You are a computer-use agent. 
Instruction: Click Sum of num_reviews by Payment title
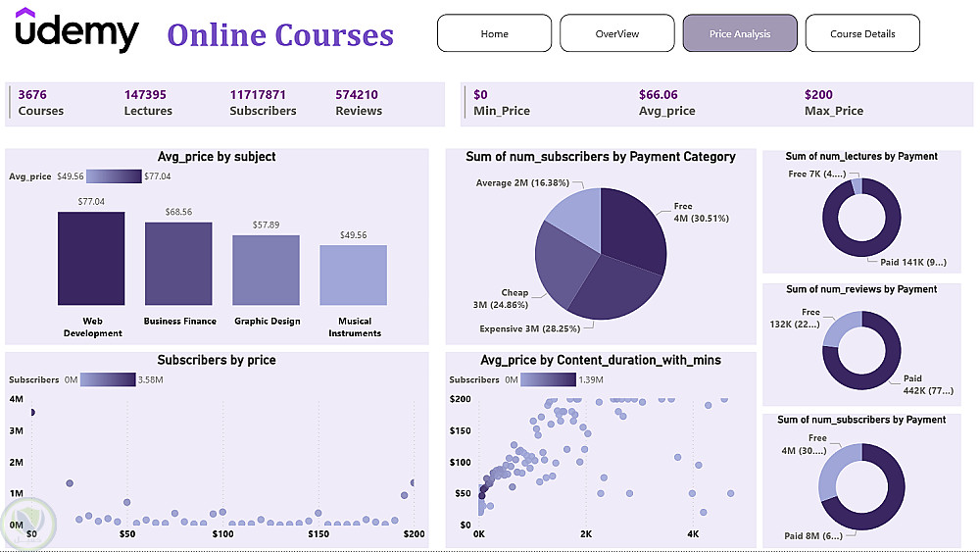point(861,289)
